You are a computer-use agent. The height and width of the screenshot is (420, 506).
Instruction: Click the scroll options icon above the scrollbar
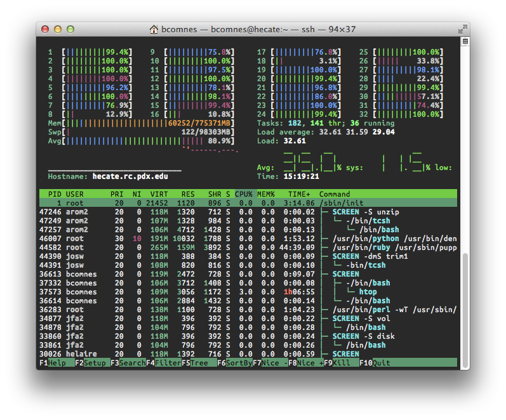[465, 41]
